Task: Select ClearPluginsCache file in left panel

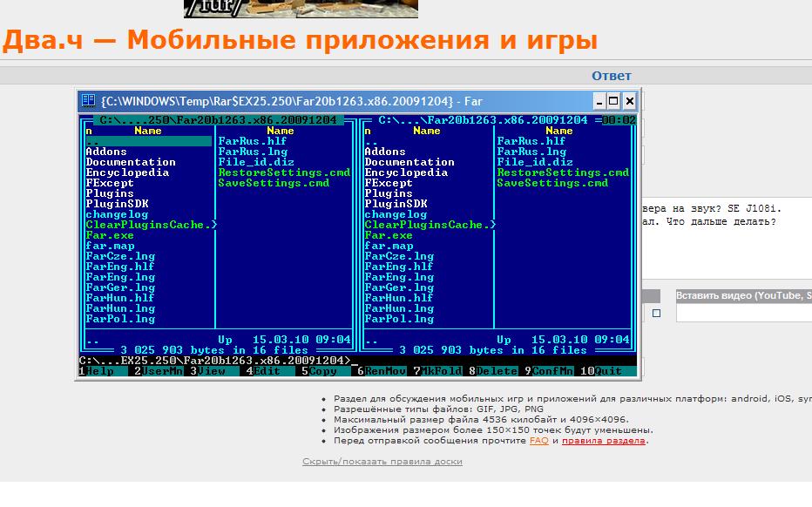Action: pos(152,225)
